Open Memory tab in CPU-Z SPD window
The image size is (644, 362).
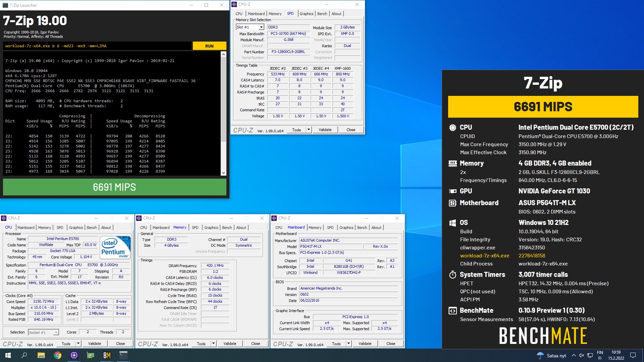click(275, 14)
